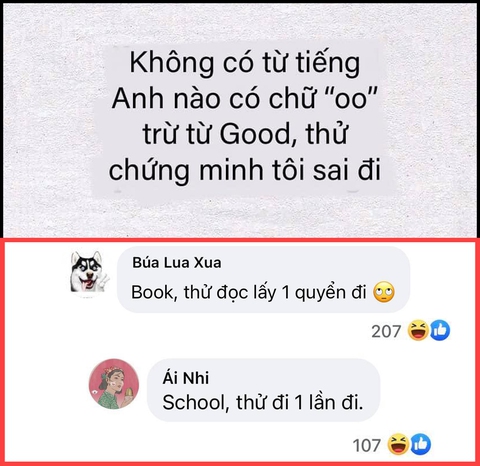Click the word School in Ái Nhi's comment
The width and height of the screenshot is (480, 466).
(x=193, y=402)
